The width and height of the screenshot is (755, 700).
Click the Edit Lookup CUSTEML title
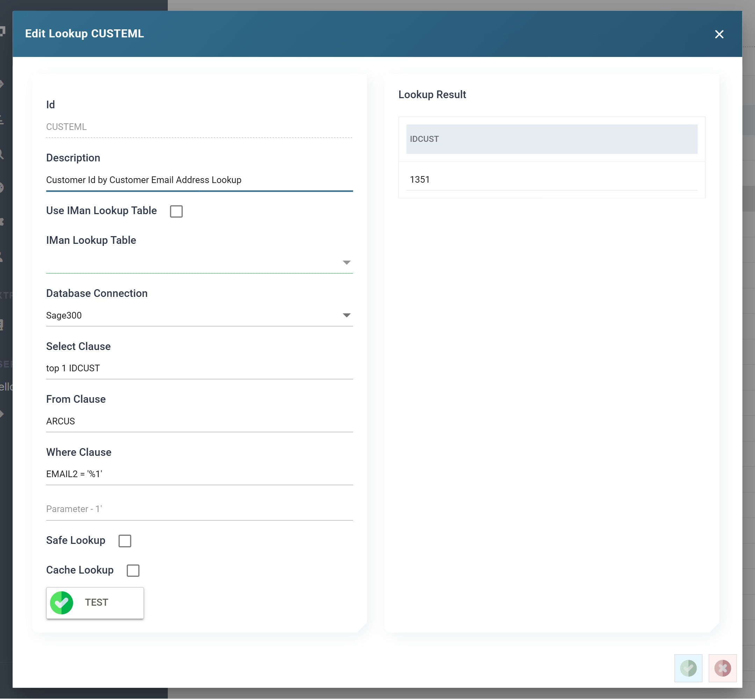coord(85,34)
